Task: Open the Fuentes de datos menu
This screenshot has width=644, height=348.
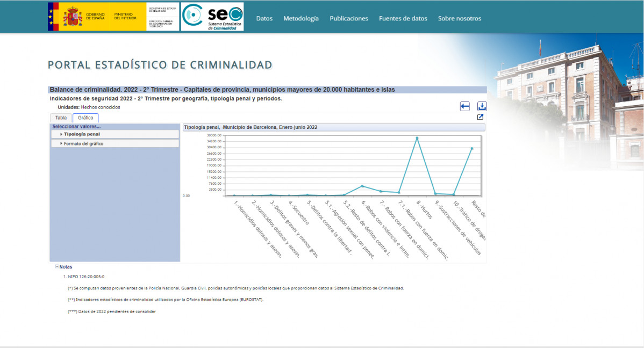Action: coord(403,18)
